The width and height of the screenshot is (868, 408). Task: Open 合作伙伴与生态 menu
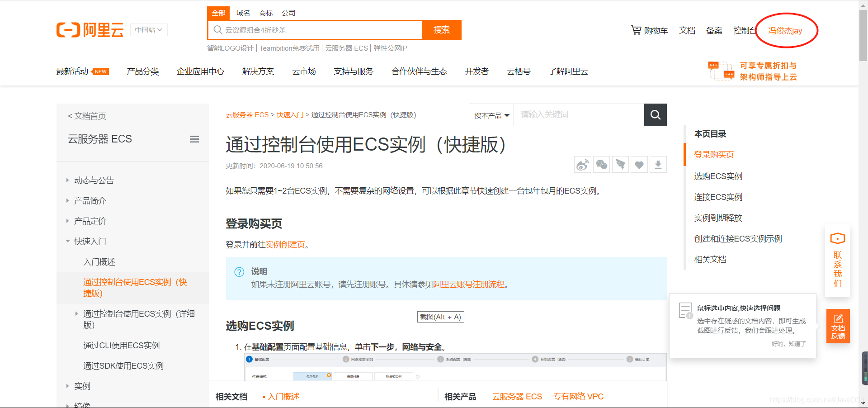point(419,71)
